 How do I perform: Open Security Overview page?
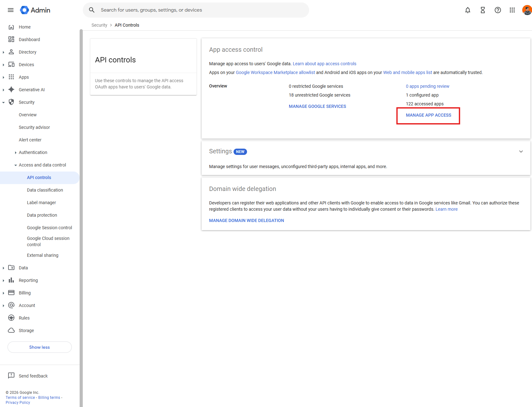point(28,115)
